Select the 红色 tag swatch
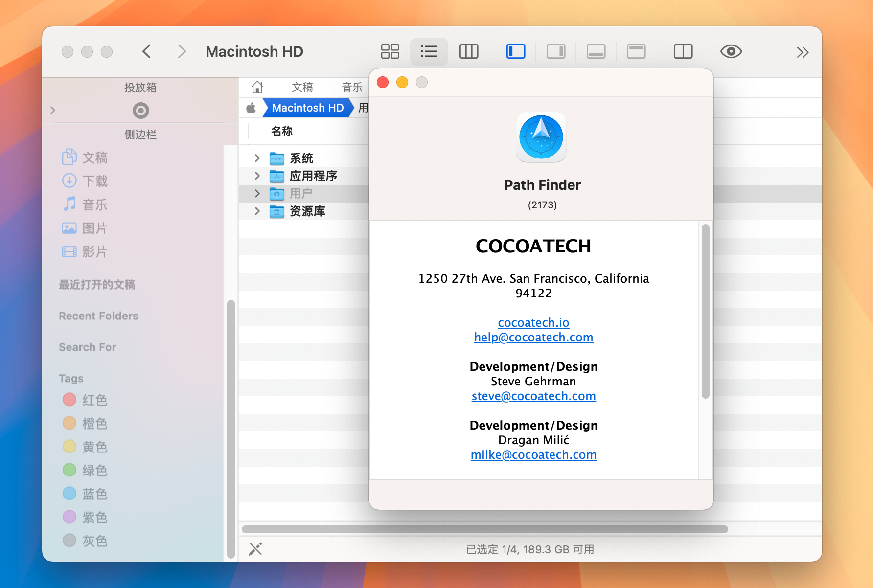873x588 pixels. click(69, 400)
